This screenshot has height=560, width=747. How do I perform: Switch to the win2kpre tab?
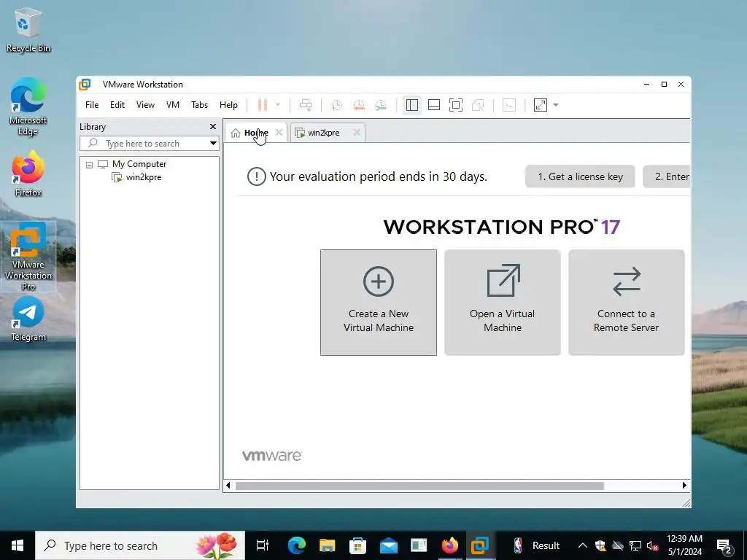tap(323, 133)
